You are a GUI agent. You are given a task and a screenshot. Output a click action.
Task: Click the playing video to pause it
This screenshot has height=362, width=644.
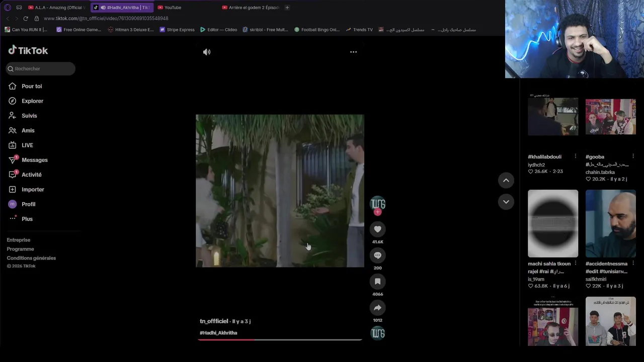(280, 191)
